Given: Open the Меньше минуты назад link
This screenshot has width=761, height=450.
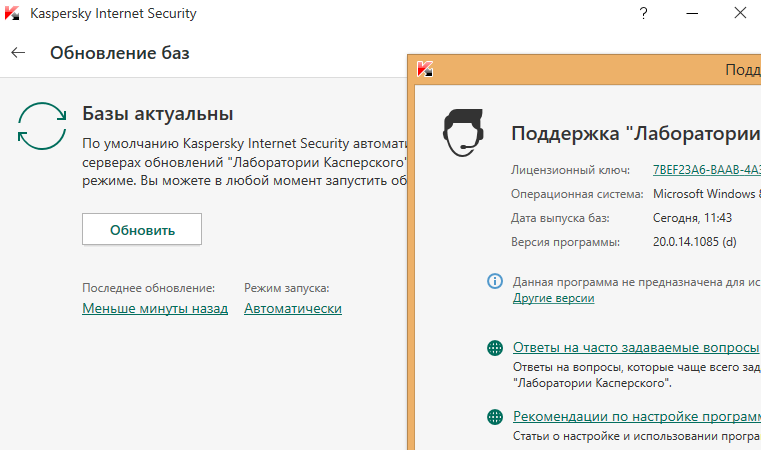Looking at the screenshot, I should [155, 309].
